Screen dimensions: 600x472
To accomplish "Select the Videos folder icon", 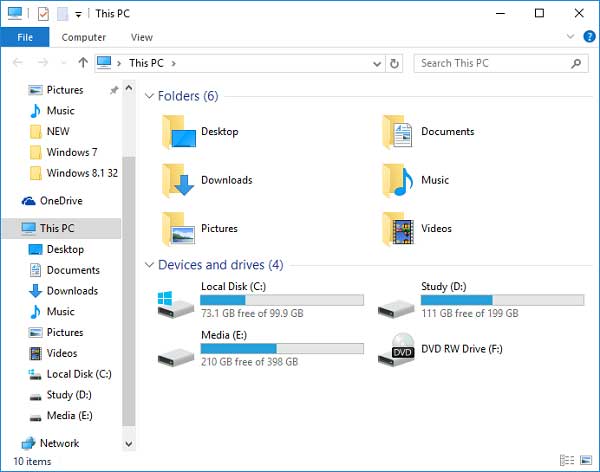I will 398,229.
